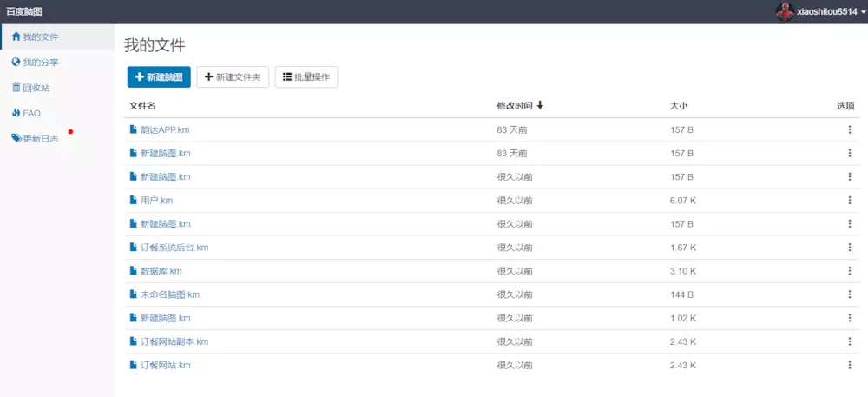Click the file icon of 用户.km

tap(133, 201)
